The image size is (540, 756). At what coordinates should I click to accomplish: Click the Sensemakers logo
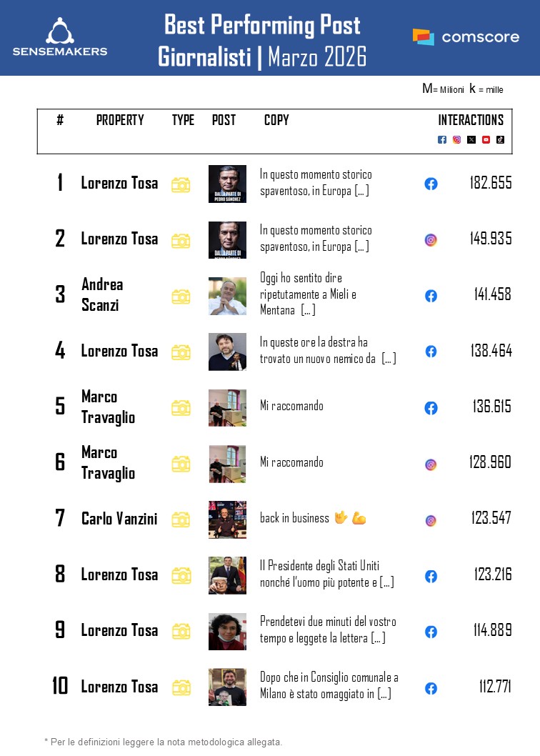coord(60,37)
